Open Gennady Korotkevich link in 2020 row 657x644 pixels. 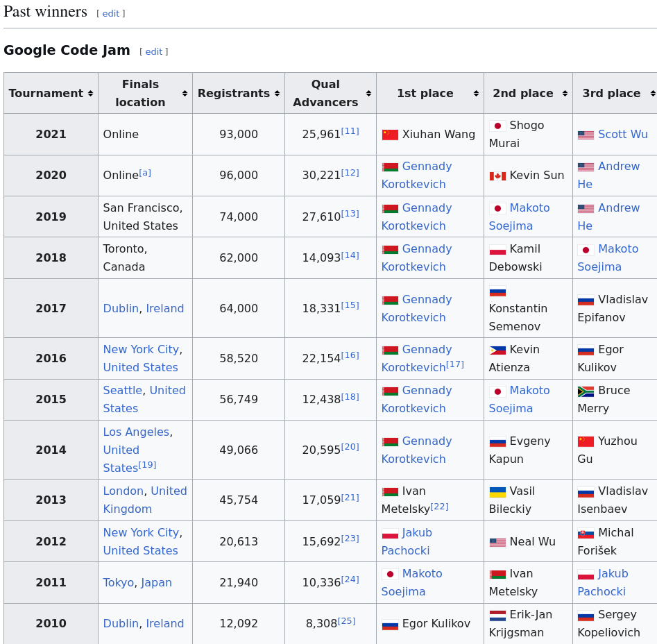click(x=417, y=175)
